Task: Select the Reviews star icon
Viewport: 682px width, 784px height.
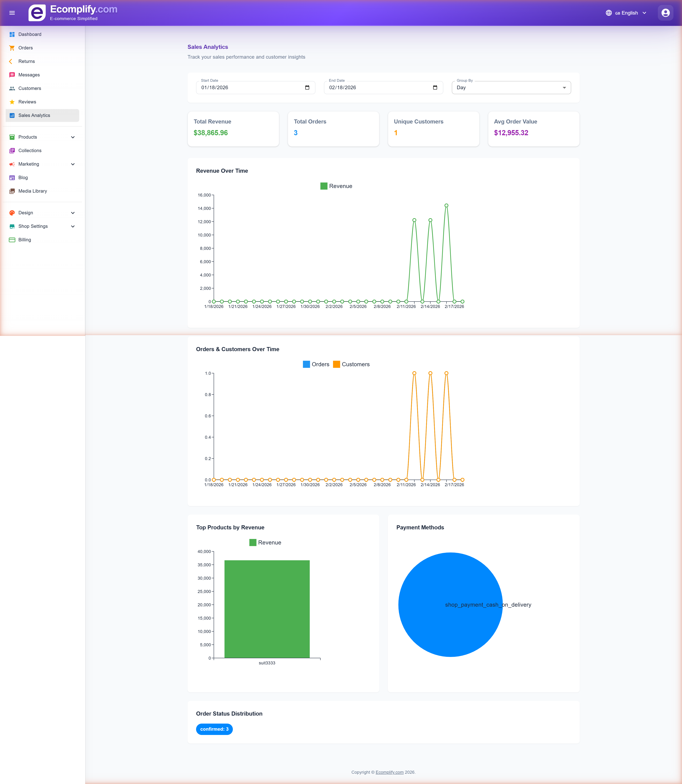Action: click(x=12, y=102)
